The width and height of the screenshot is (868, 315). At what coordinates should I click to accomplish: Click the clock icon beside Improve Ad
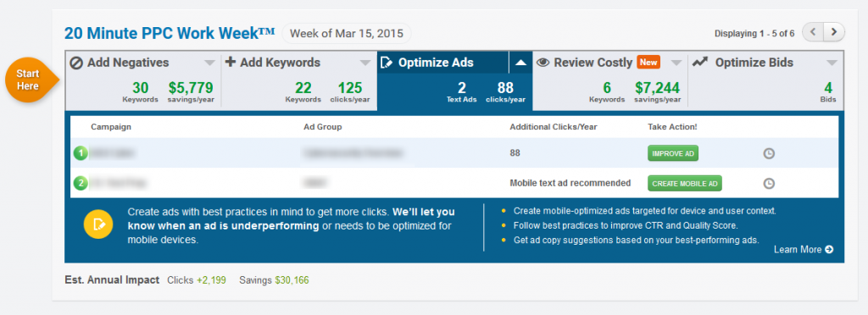pos(769,153)
